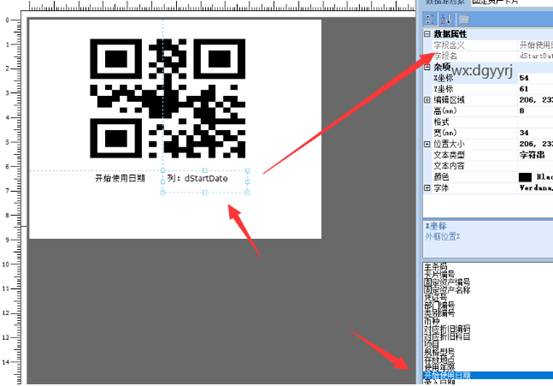Edit the height value 8
This screenshot has height=386, width=553.
[522, 111]
